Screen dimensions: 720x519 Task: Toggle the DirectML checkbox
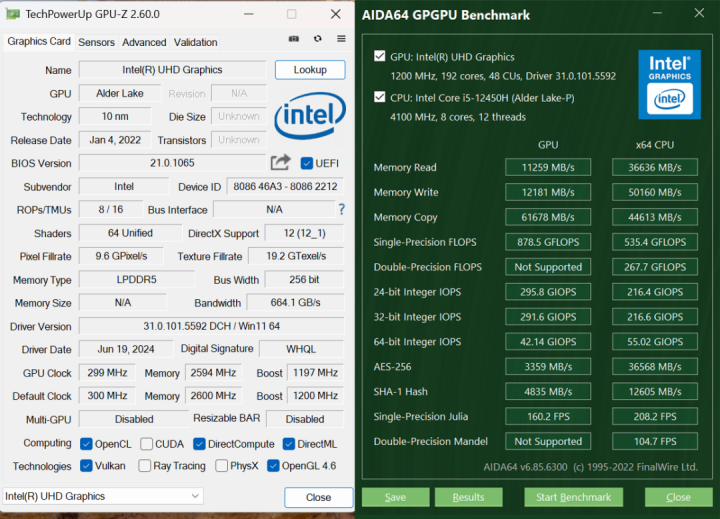[289, 444]
